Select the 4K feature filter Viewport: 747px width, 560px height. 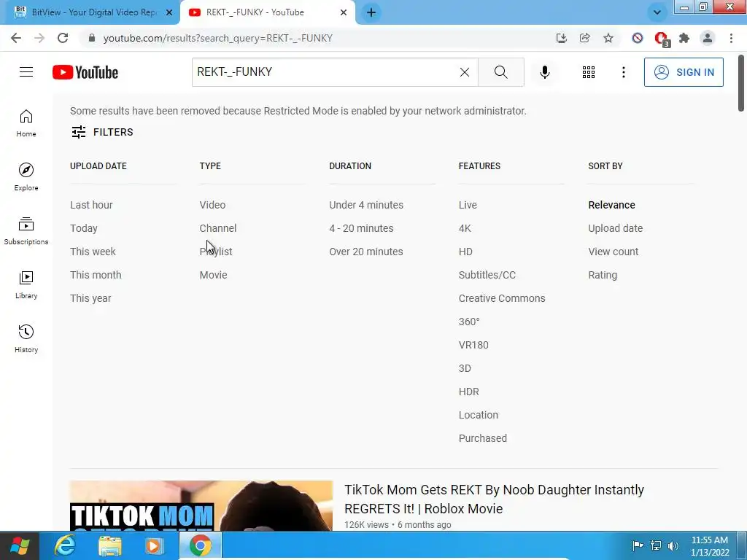[x=465, y=228]
